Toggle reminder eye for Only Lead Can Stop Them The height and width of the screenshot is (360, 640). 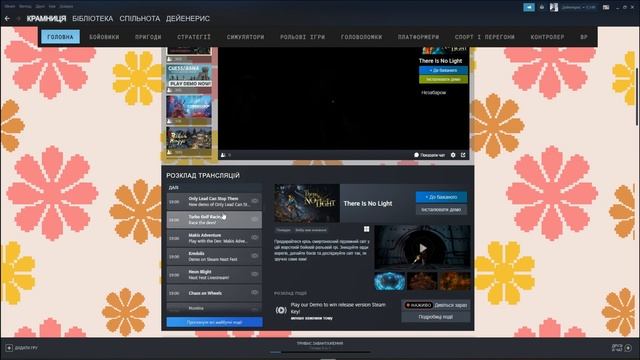click(x=255, y=201)
